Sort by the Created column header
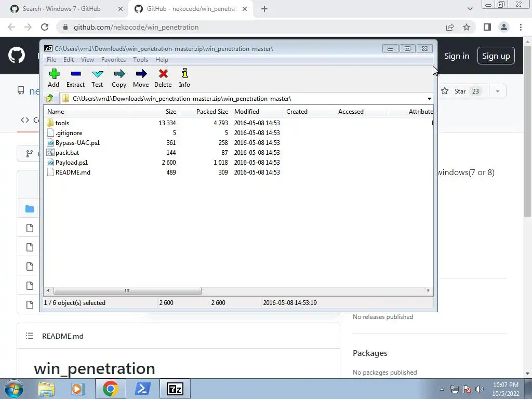This screenshot has width=532, height=399. point(309,112)
